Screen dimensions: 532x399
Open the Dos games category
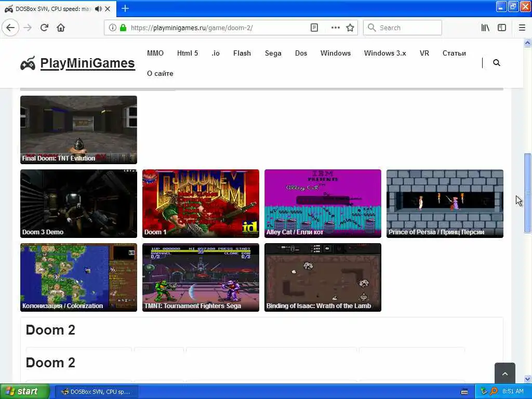click(x=301, y=54)
